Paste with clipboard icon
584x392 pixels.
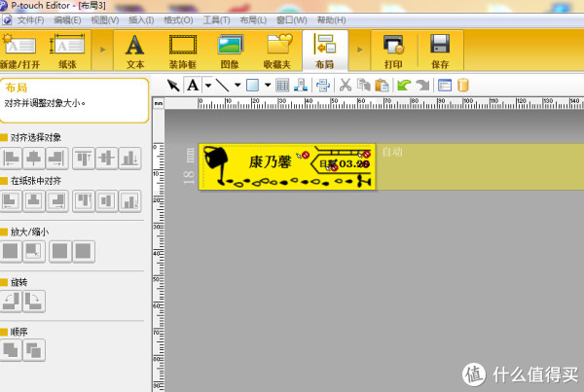[x=382, y=86]
